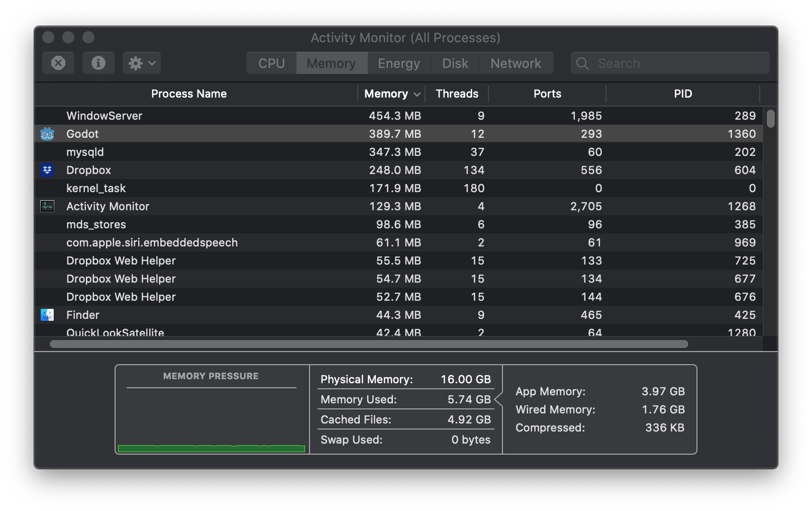The image size is (812, 511).
Task: Click inside the Search input field
Action: coord(653,63)
